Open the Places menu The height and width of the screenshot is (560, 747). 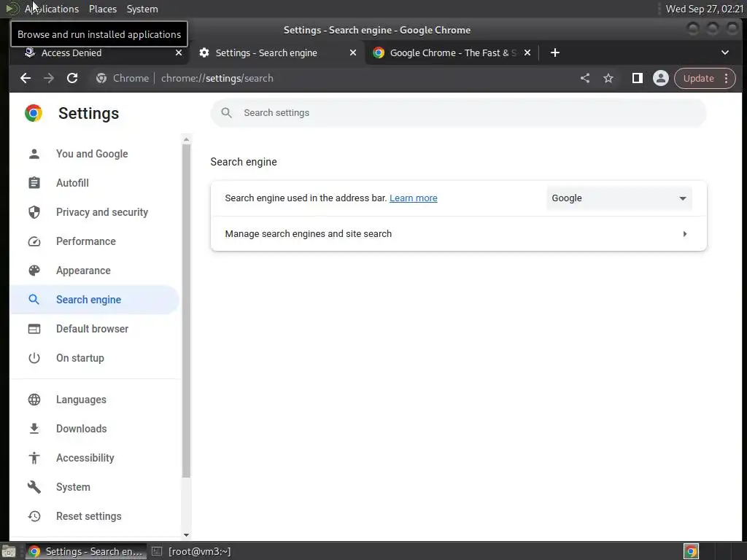pyautogui.click(x=103, y=9)
